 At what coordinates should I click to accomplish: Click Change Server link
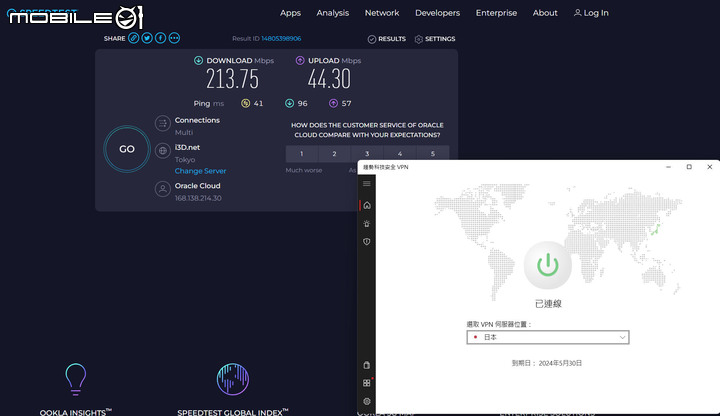[200, 171]
